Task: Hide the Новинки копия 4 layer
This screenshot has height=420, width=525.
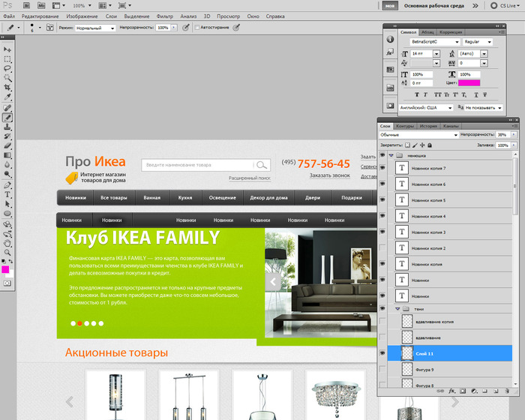Action: point(382,216)
